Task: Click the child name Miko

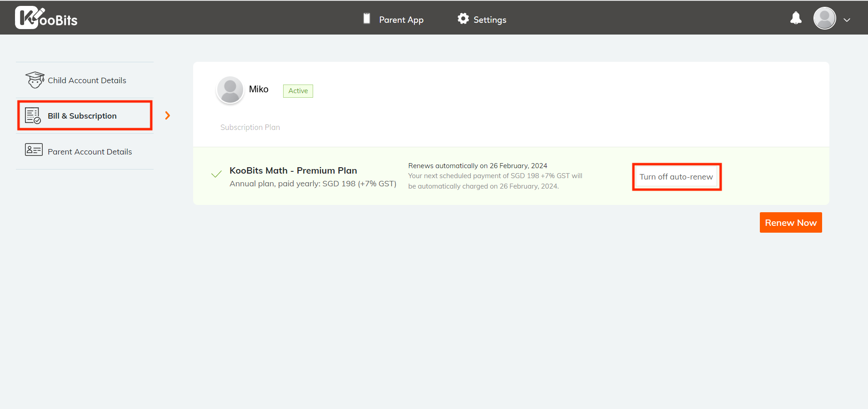Action: pos(259,89)
